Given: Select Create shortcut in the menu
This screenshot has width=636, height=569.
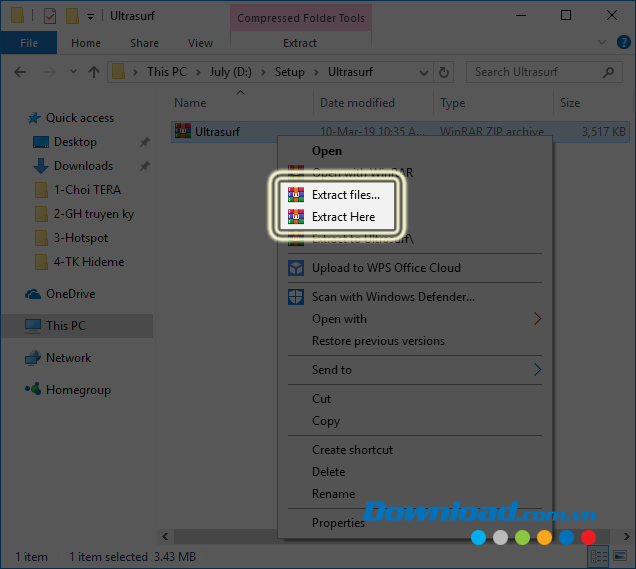Looking at the screenshot, I should click(415, 450).
